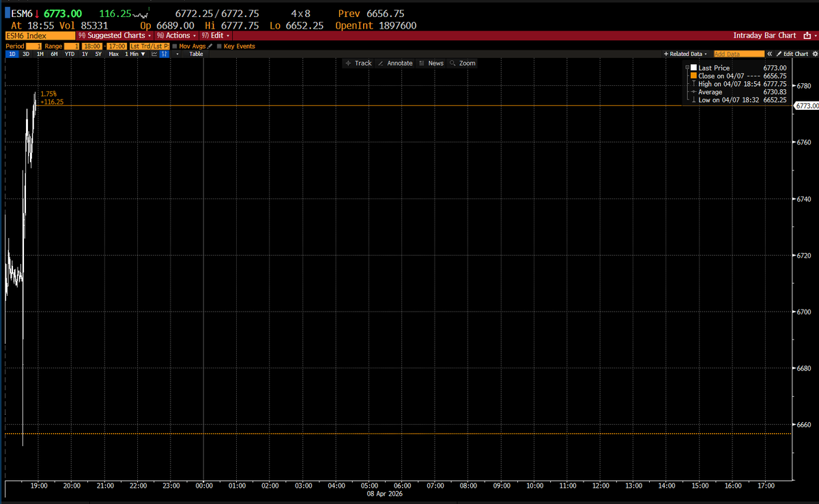Click the OpenInt 1897600 value
This screenshot has width=819, height=504.
[376, 25]
